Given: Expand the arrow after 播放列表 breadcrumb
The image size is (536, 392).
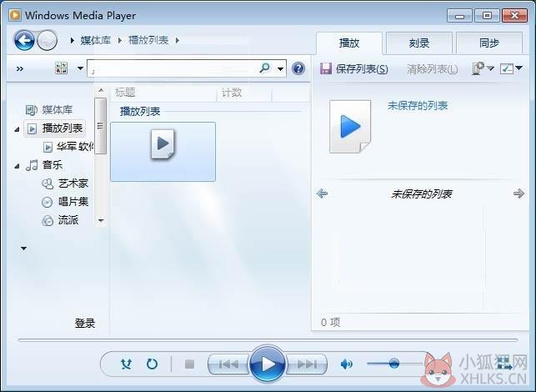Looking at the screenshot, I should (177, 40).
